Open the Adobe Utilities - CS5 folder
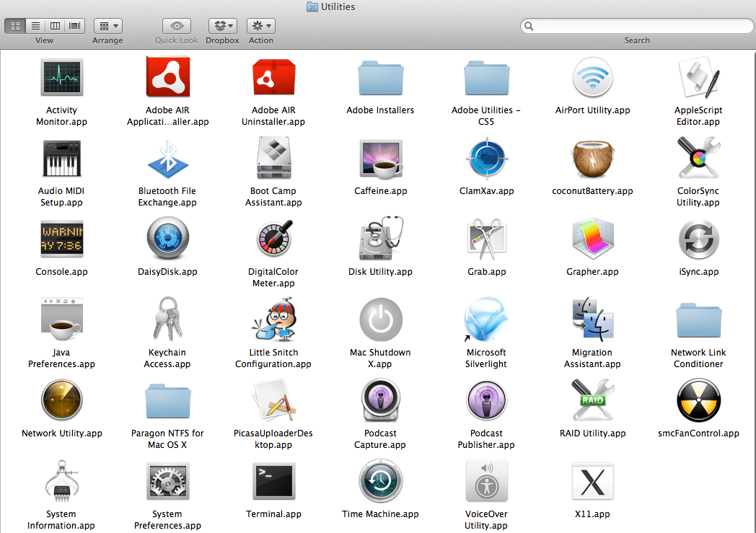756x533 pixels. 486,77
